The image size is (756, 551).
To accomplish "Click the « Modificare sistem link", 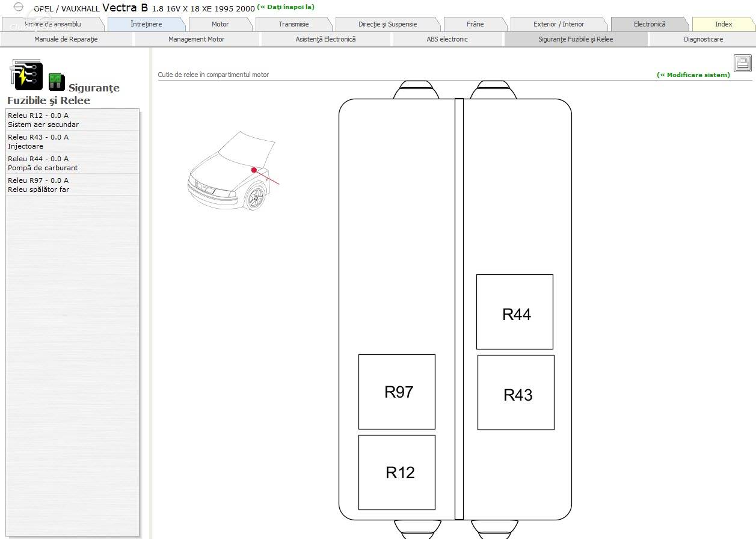I will [693, 75].
